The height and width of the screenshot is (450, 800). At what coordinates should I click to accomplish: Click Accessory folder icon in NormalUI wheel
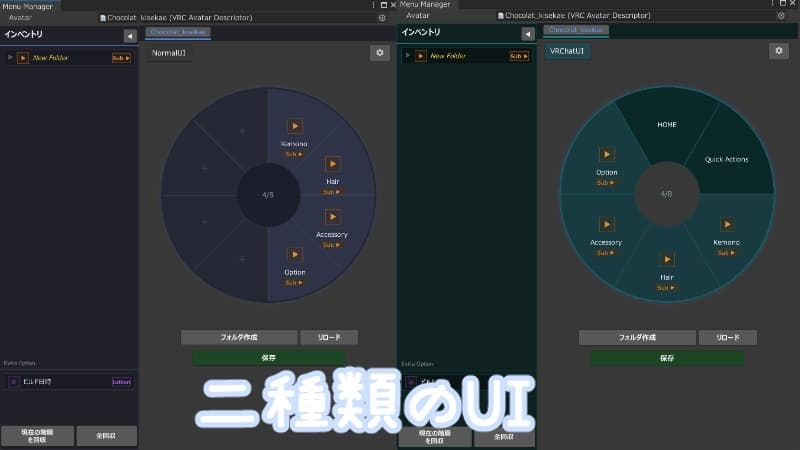coord(333,217)
